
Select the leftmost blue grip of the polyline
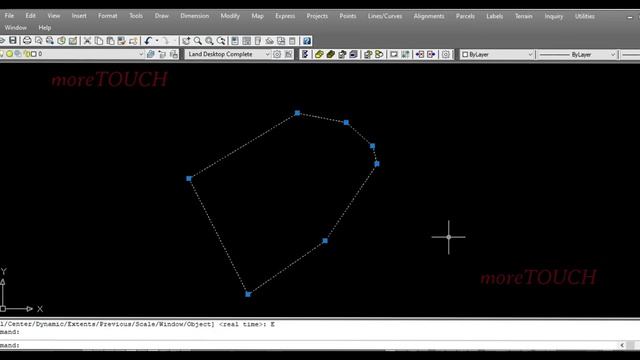click(189, 178)
